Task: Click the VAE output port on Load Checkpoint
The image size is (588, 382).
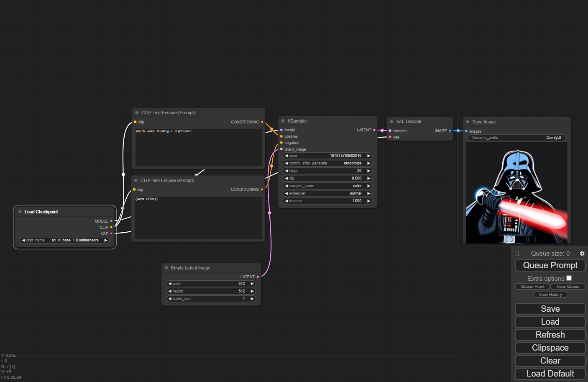Action: click(x=111, y=233)
